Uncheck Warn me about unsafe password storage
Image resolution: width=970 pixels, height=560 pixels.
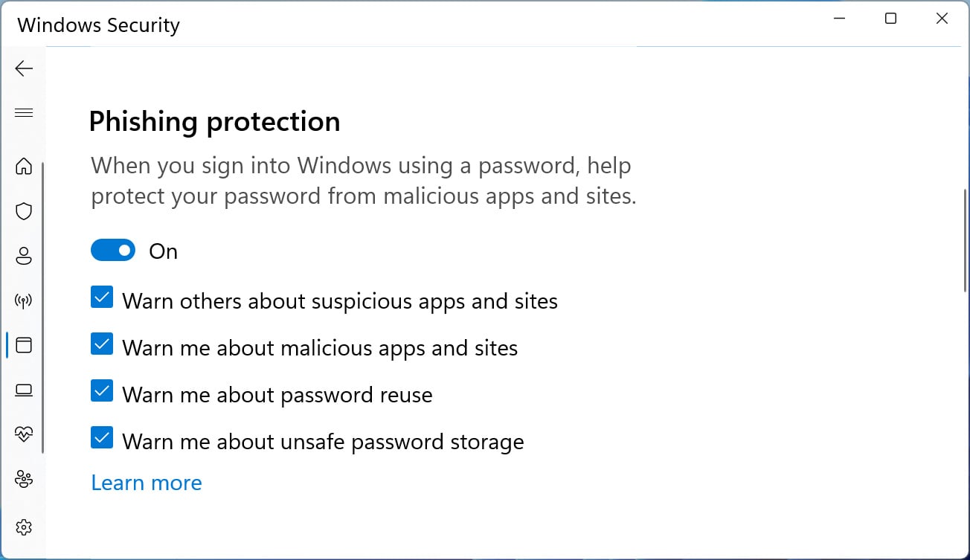click(102, 438)
